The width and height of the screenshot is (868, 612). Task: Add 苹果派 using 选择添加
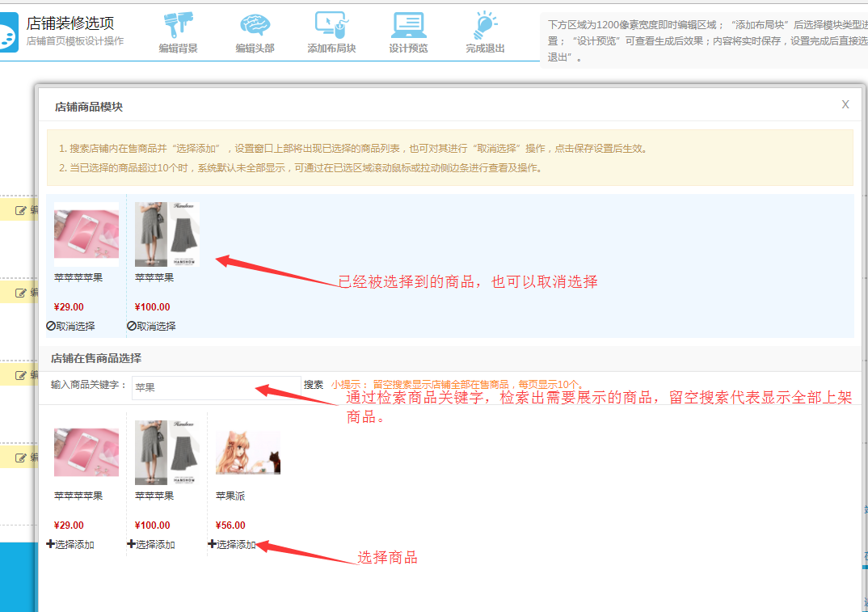point(232,545)
